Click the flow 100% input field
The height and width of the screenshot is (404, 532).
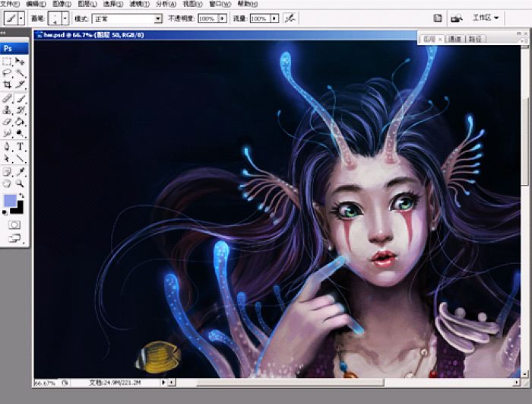click(x=260, y=19)
